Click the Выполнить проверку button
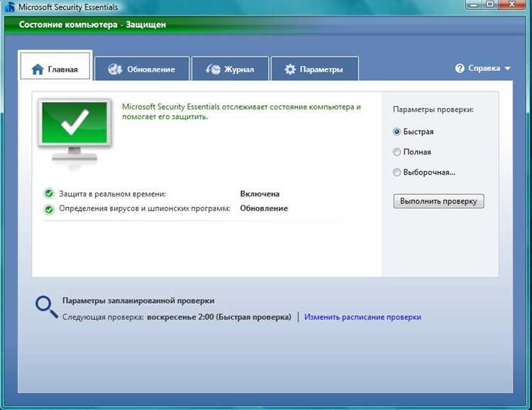Image resolution: width=532 pixels, height=410 pixels. tap(438, 201)
